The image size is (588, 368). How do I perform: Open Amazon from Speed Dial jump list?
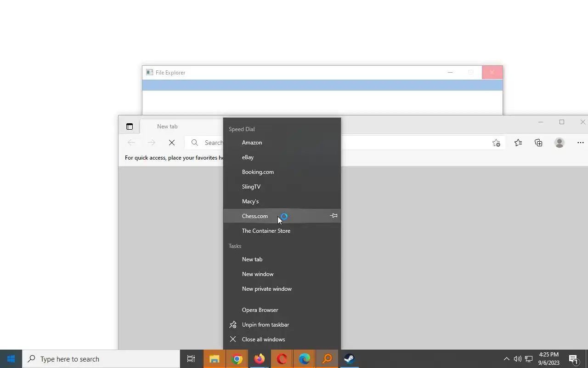point(282,143)
